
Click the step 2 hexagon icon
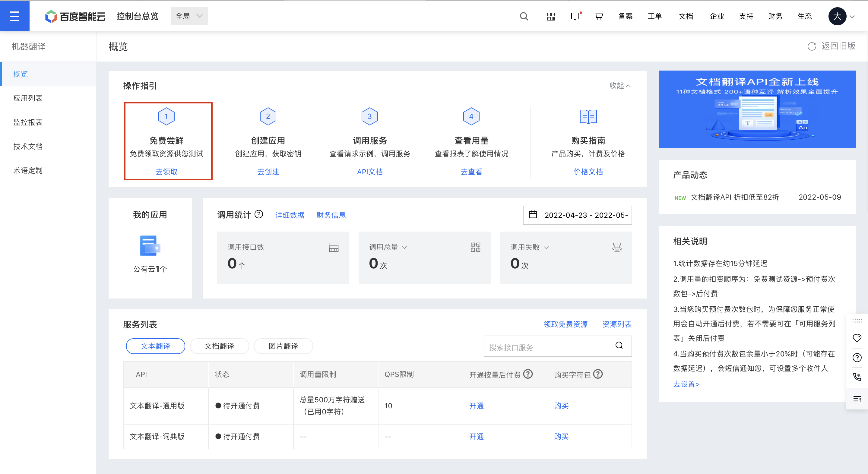[x=268, y=116]
